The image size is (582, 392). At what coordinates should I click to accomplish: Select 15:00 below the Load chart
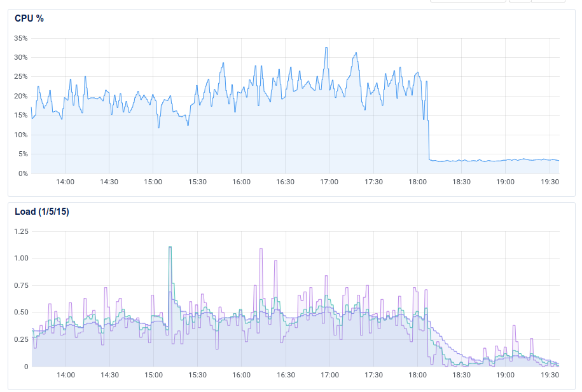coord(153,375)
